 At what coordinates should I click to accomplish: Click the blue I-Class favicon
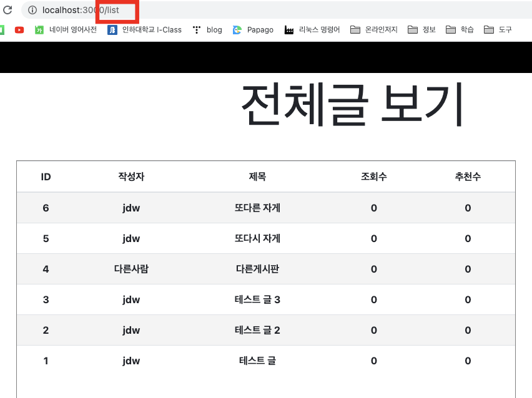point(112,30)
